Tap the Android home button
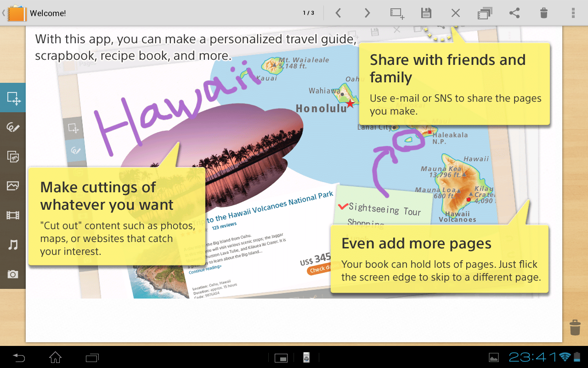 click(56, 357)
